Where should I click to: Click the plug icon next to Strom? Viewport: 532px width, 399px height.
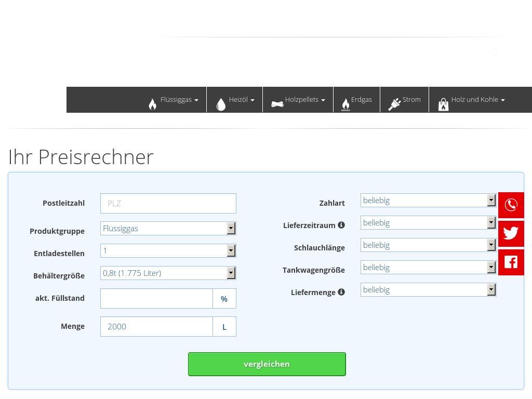tap(394, 104)
